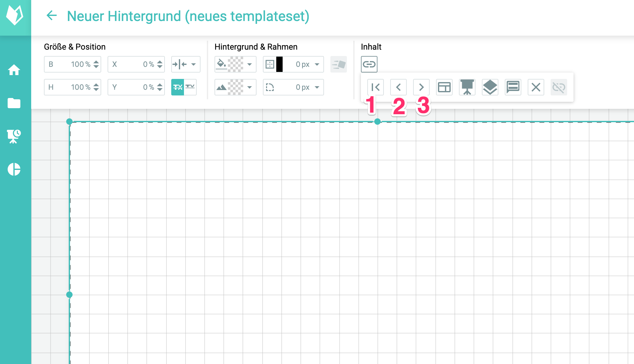Increase the X position stepper
This screenshot has height=364, width=634.
(x=160, y=62)
